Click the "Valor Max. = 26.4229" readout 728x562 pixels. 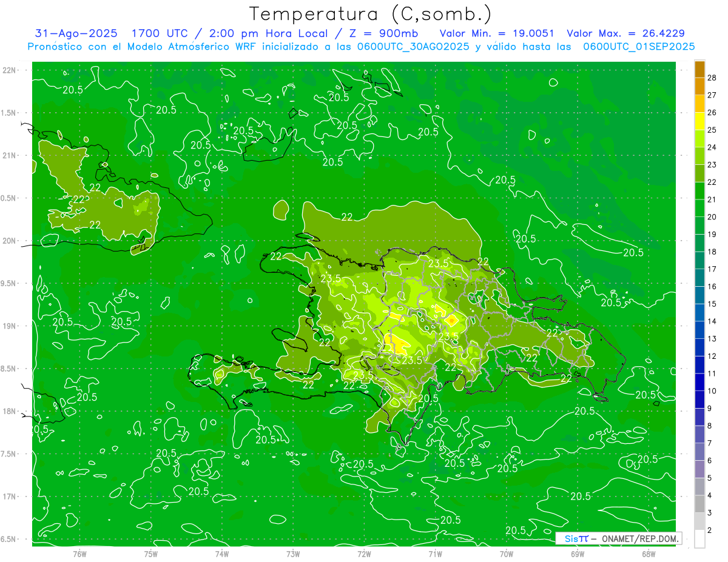point(625,33)
